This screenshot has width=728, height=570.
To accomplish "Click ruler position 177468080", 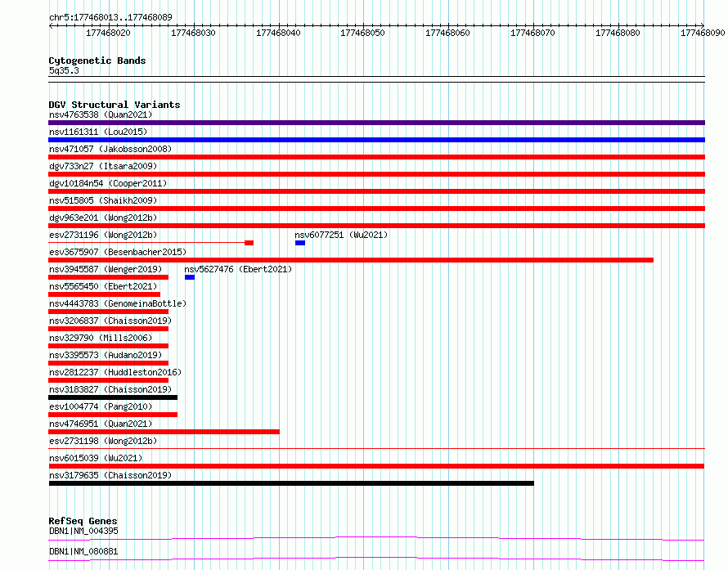I will click(618, 33).
